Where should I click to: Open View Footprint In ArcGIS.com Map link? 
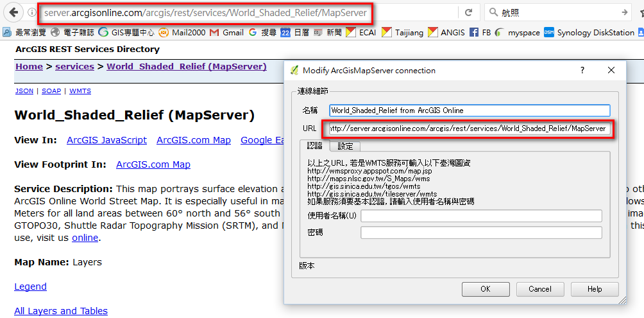click(x=153, y=164)
